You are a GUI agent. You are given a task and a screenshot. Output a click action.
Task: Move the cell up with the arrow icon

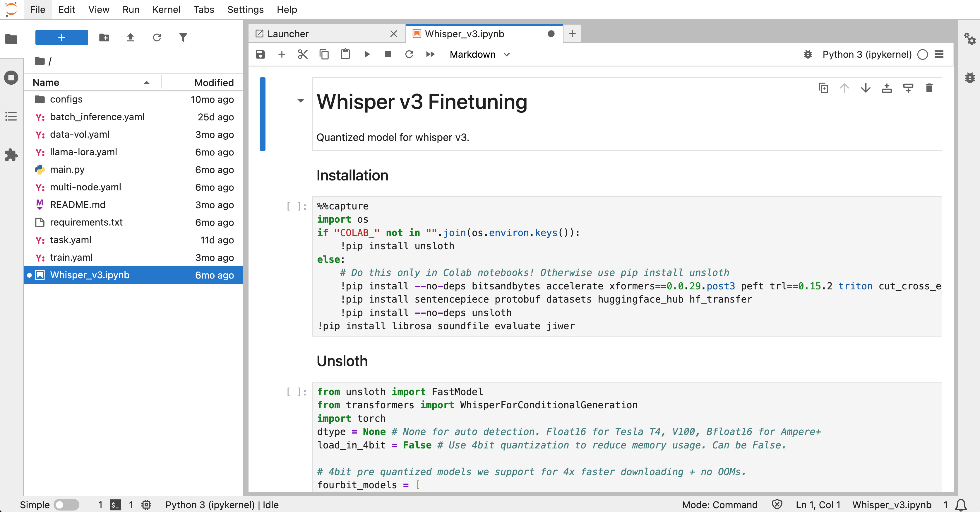coord(844,88)
